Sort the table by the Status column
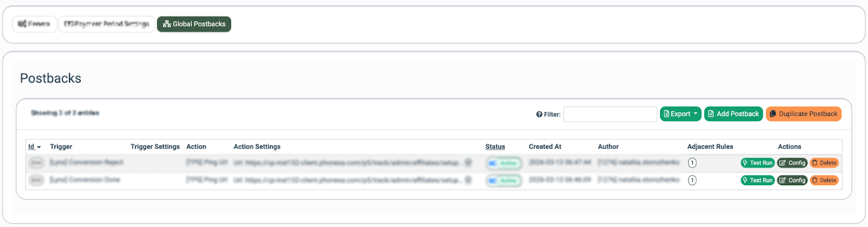 pyautogui.click(x=495, y=147)
